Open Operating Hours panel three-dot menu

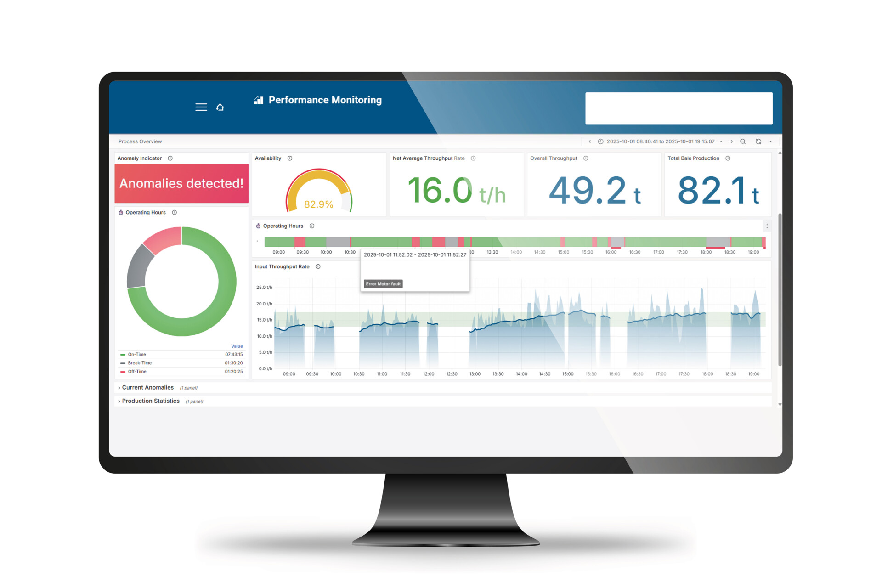(x=767, y=226)
